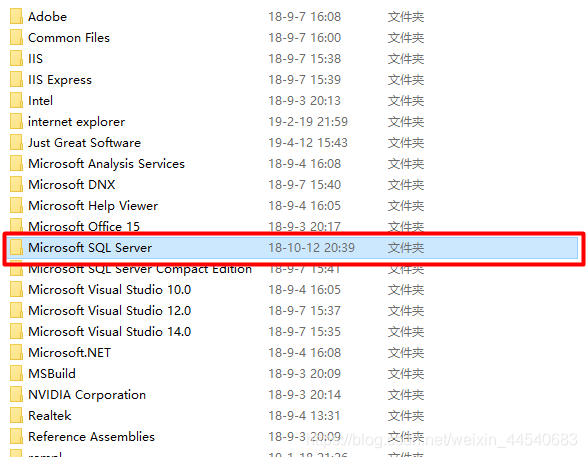Click the Microsoft Analysis Services folder icon
This screenshot has height=458, width=587.
coord(16,163)
